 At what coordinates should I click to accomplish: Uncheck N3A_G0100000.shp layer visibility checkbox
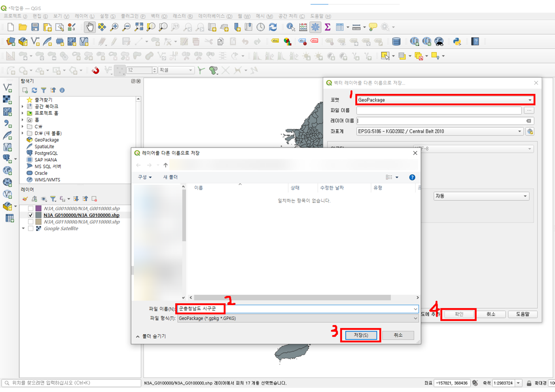tap(30, 215)
